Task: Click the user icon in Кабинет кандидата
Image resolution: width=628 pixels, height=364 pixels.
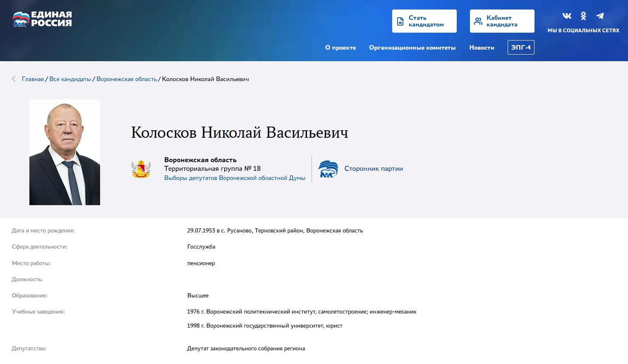Action: 478,22
